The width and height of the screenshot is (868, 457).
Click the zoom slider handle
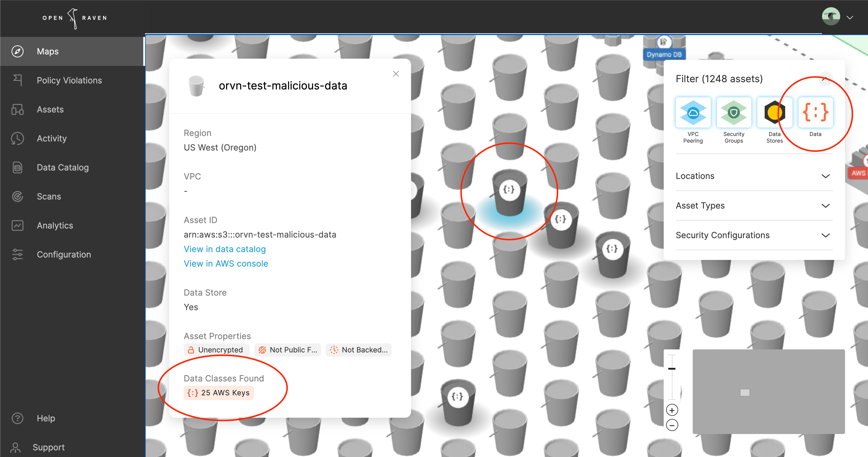(x=672, y=369)
